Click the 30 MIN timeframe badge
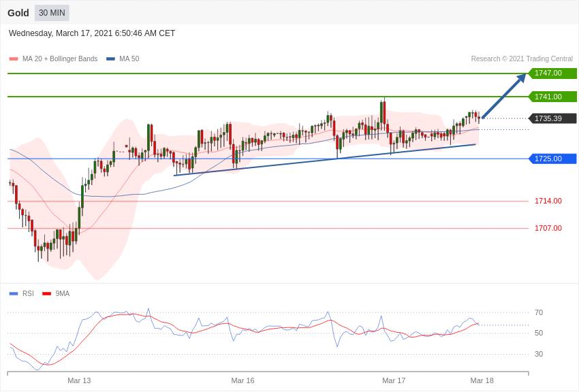Screen dimensions: 579x392 click(52, 13)
